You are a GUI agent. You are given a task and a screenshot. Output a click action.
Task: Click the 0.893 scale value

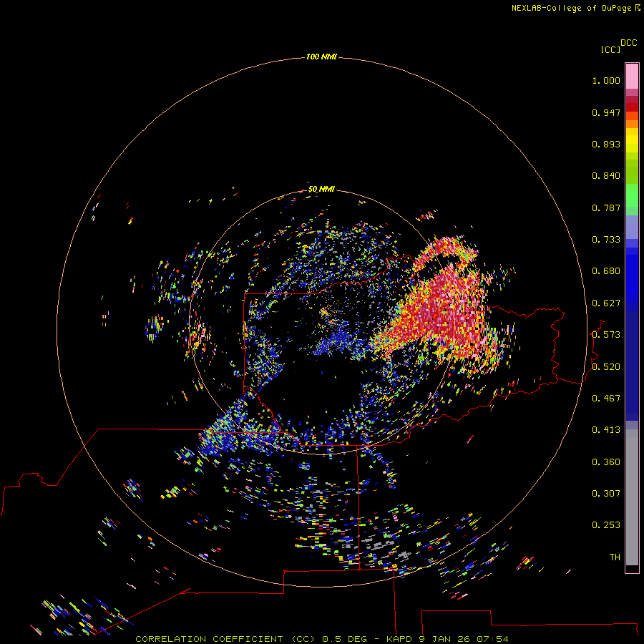tap(606, 144)
